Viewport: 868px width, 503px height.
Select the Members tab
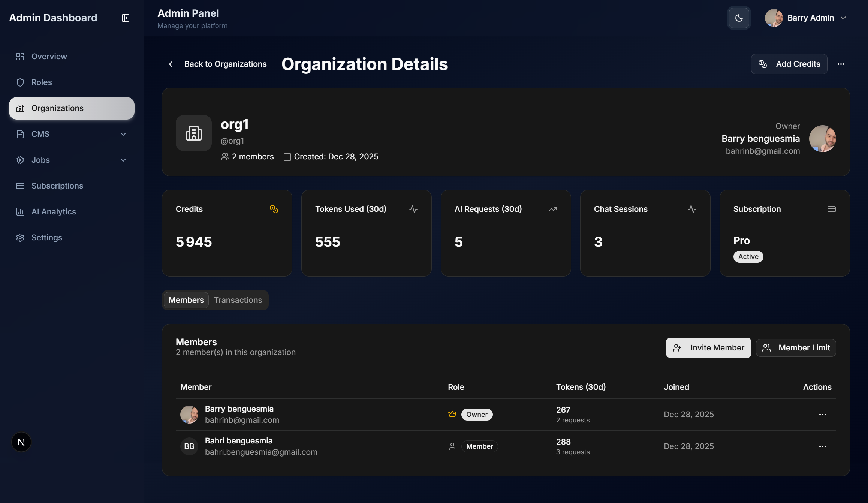click(186, 300)
